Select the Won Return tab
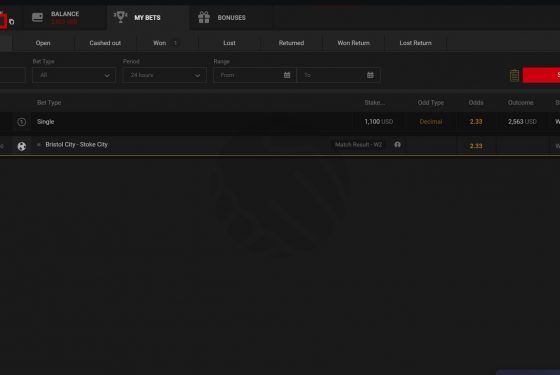The image size is (560, 375). pos(354,43)
